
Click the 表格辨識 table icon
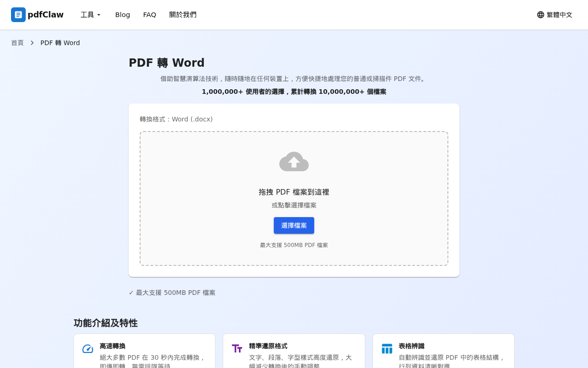(x=387, y=349)
